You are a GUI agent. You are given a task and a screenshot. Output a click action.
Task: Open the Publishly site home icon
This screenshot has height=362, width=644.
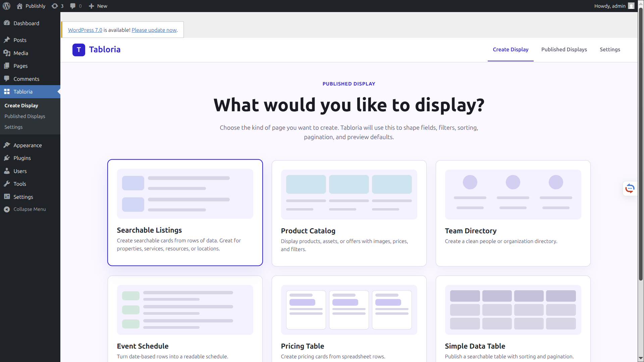point(19,6)
